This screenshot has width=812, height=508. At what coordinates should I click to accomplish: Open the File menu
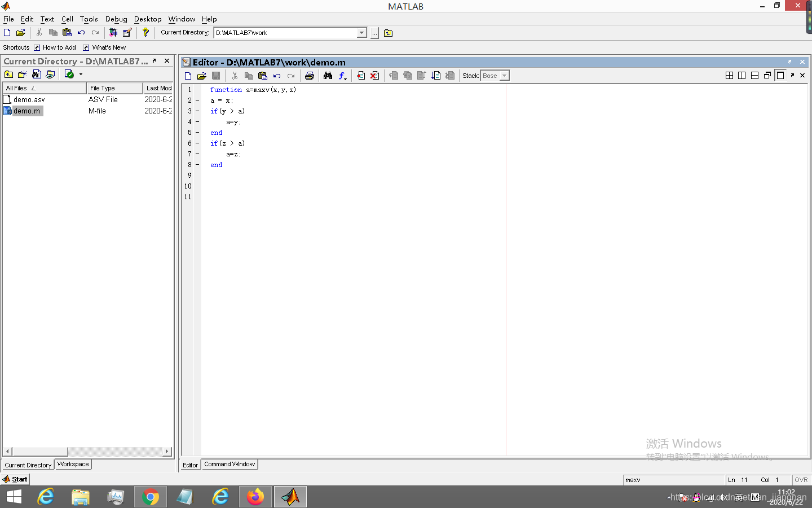click(8, 19)
